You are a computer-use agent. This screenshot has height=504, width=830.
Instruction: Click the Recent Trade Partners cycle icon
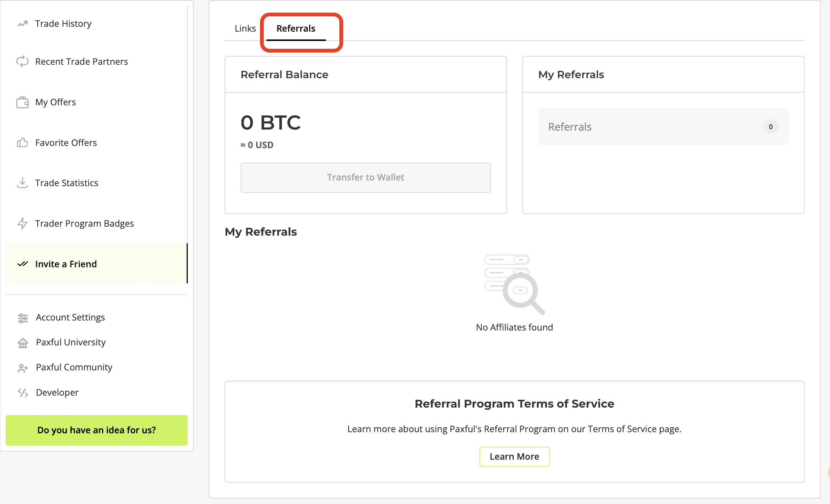pos(22,61)
